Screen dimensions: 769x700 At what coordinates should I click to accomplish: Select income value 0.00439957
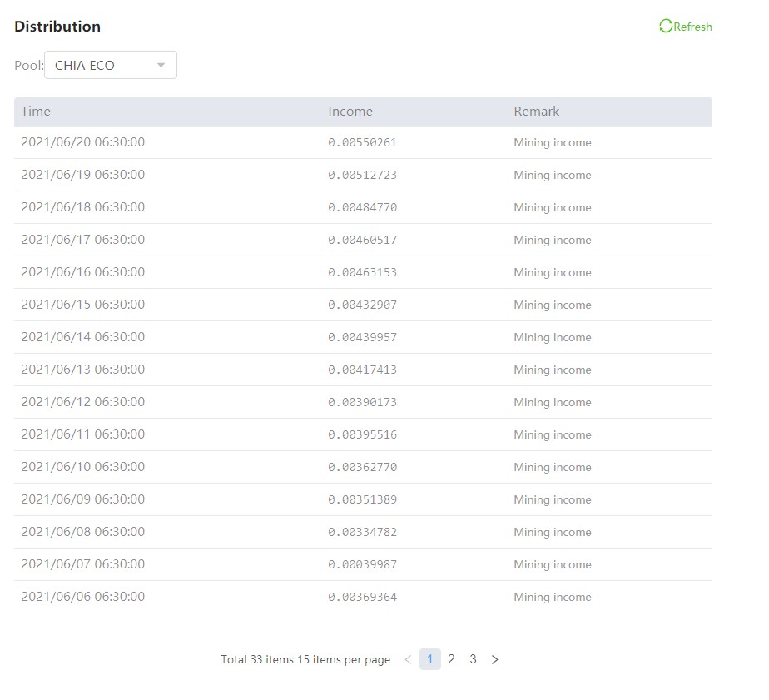pyautogui.click(x=362, y=337)
